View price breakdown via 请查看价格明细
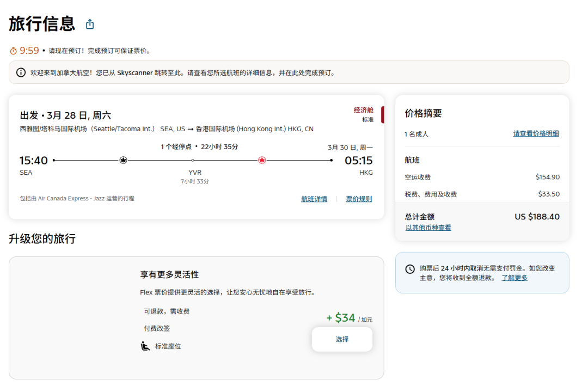The image size is (588, 386). (536, 133)
